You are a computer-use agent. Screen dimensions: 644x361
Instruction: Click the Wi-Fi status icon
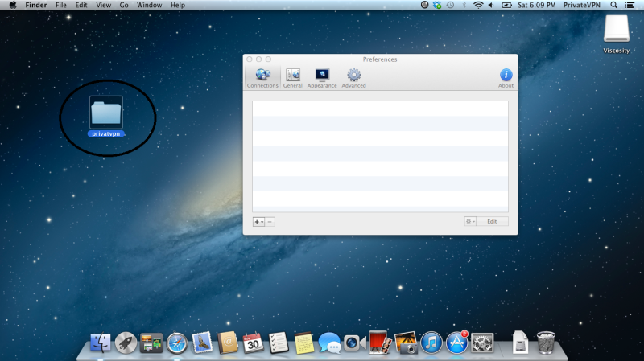[477, 5]
